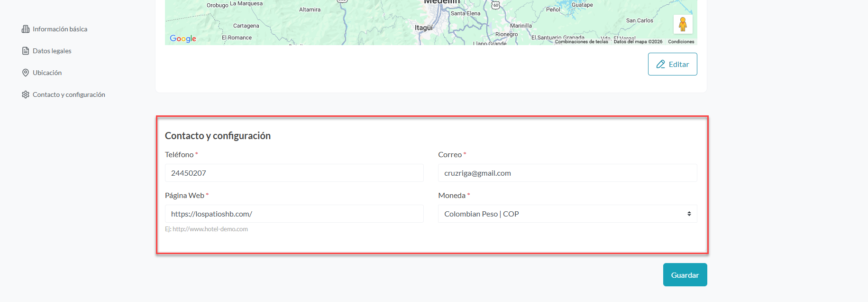Click the Datos del mapa ©2026 text
Image resolution: width=868 pixels, height=302 pixels.
(x=638, y=42)
